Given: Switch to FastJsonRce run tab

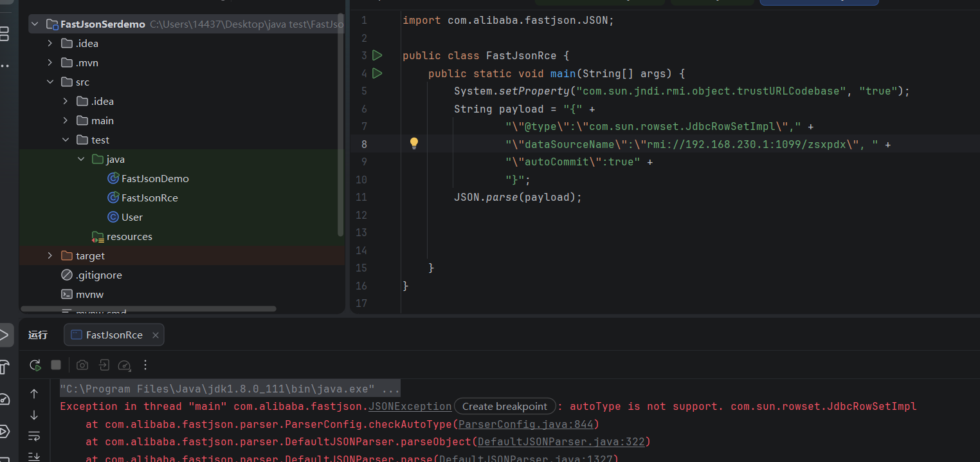Looking at the screenshot, I should click(114, 335).
